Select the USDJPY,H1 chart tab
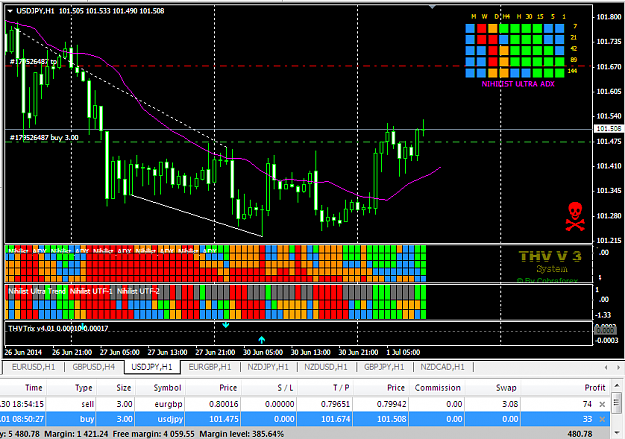 (x=152, y=367)
